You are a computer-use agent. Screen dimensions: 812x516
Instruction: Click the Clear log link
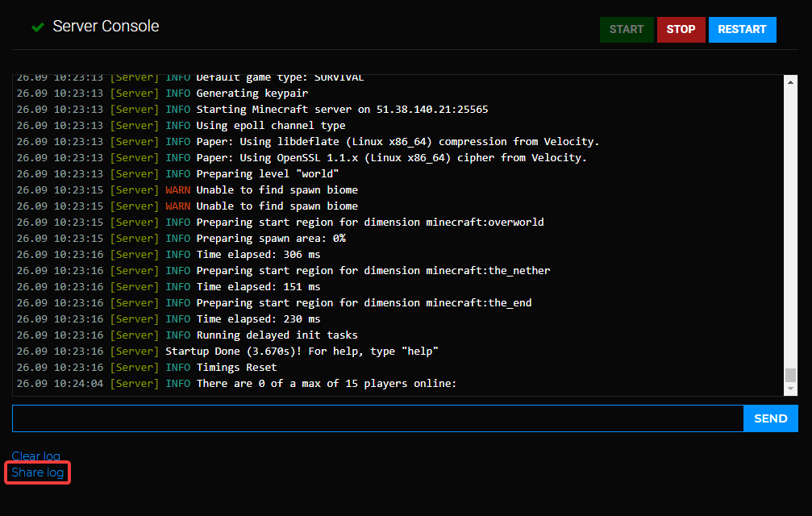point(35,456)
